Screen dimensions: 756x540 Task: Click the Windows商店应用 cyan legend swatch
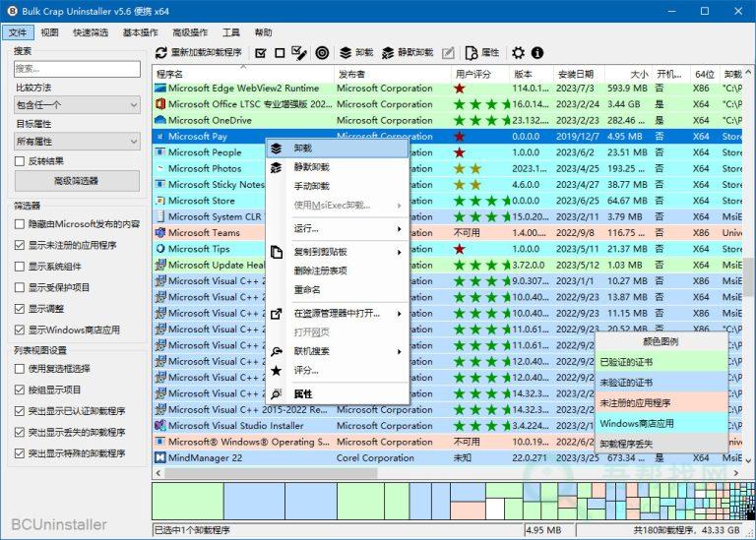point(661,423)
